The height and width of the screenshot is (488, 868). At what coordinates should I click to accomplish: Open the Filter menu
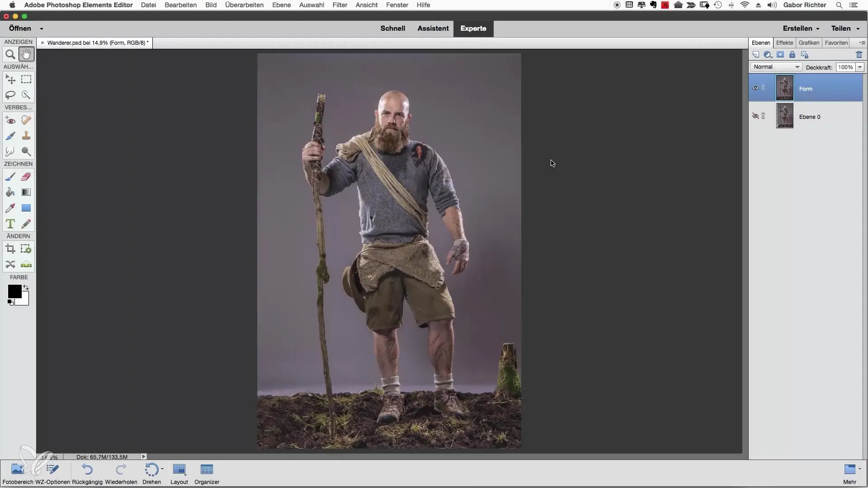point(340,5)
